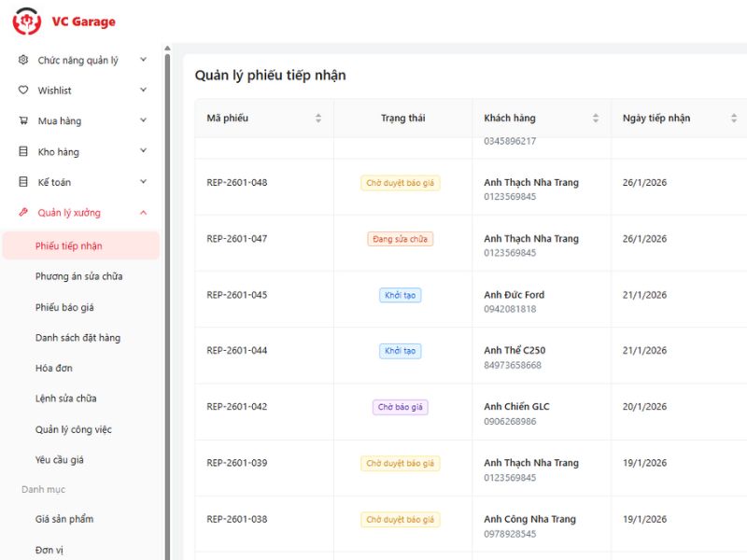Expand the Chức năng quản lý chevron
Image resolution: width=747 pixels, height=560 pixels.
(x=143, y=60)
